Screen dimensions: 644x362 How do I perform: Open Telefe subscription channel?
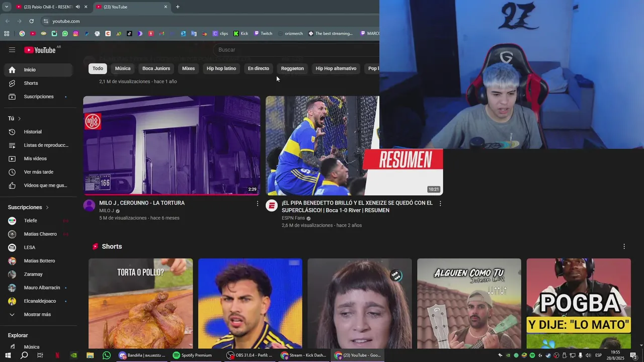pos(38,221)
